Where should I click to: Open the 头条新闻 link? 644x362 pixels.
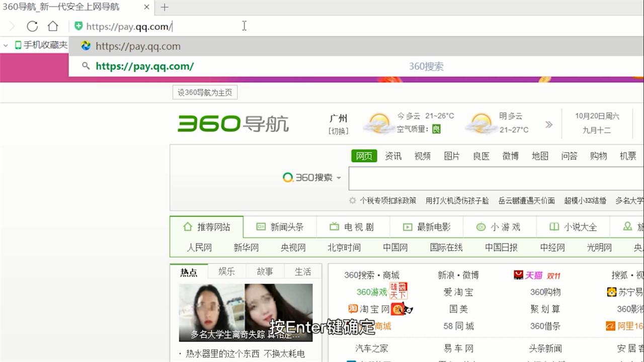[x=545, y=348]
